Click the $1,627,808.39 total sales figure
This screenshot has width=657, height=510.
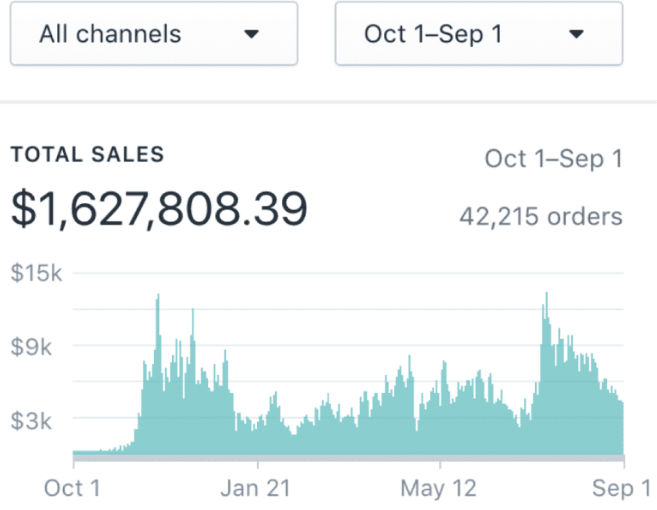[x=159, y=209]
